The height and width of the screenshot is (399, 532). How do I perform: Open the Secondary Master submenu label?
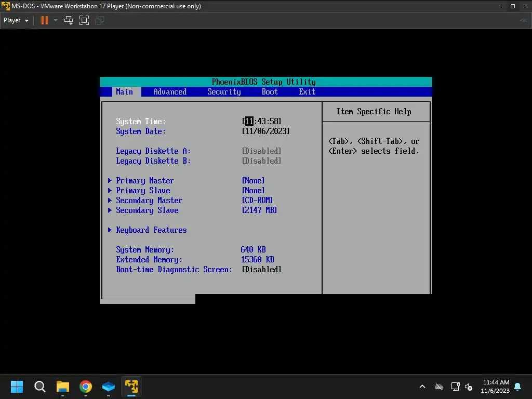coord(149,200)
